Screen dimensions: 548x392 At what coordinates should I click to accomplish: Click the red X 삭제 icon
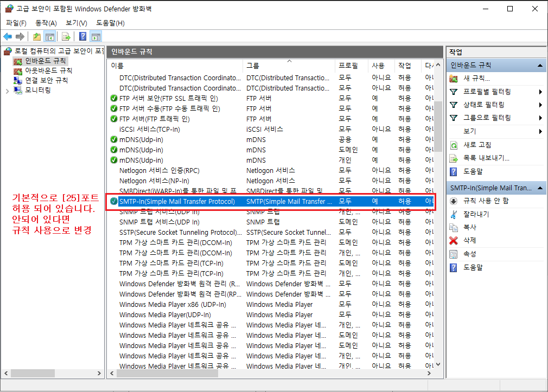point(454,241)
